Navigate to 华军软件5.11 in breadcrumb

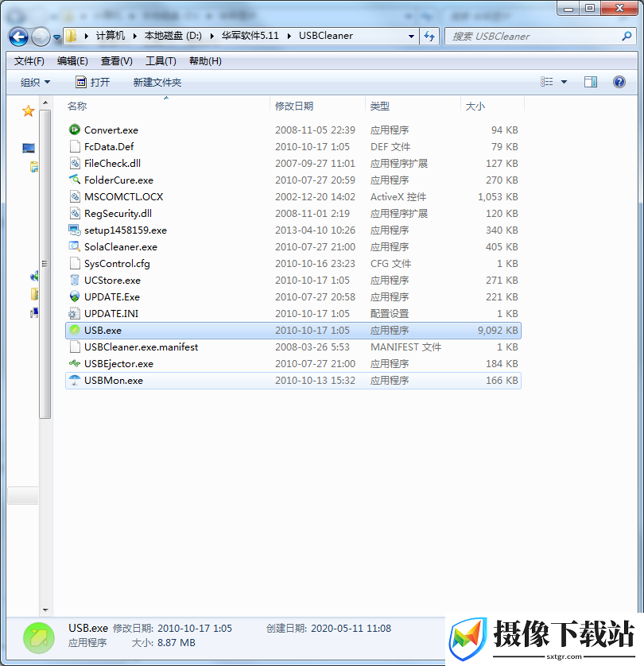coord(250,36)
